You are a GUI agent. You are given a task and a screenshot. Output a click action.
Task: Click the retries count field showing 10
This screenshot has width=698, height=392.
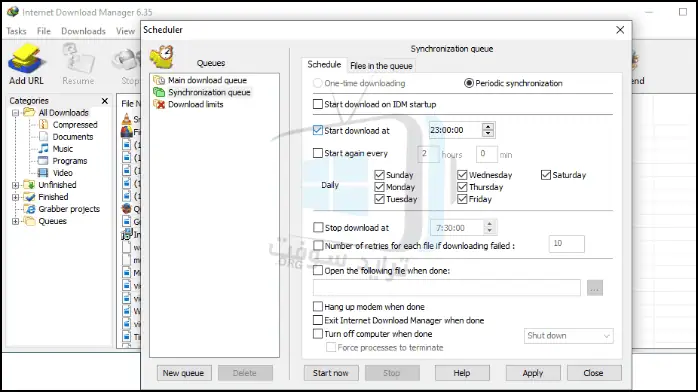point(567,244)
